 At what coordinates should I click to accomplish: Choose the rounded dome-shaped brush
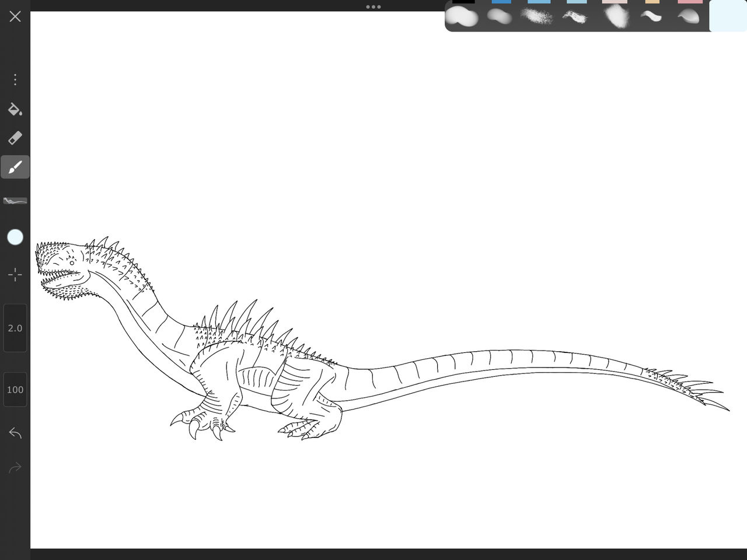tap(689, 16)
